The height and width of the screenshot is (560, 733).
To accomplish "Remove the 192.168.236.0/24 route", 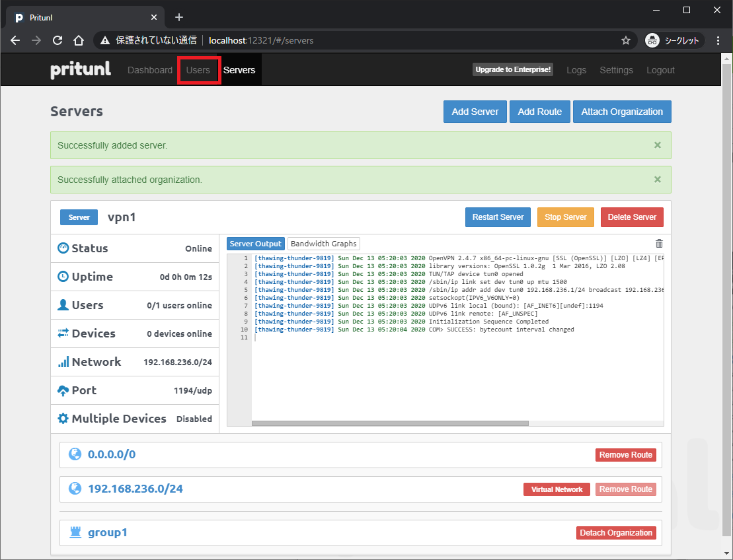I will tap(626, 489).
